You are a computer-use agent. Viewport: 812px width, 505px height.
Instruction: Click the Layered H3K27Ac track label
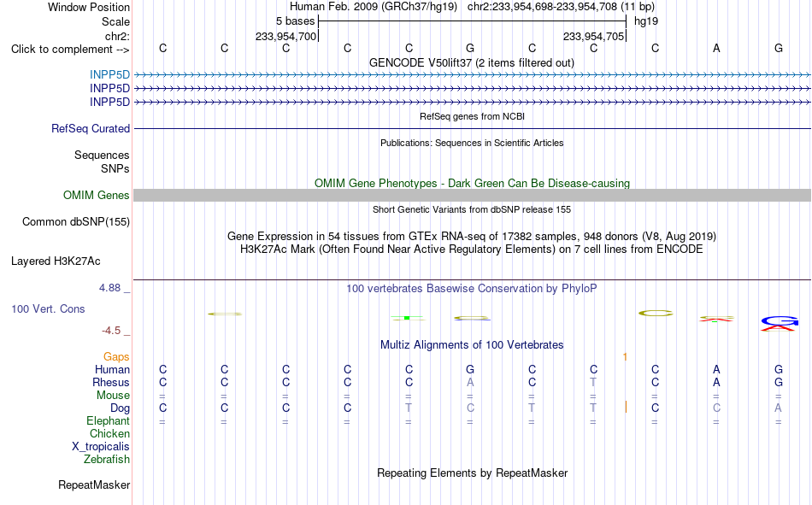pos(56,261)
